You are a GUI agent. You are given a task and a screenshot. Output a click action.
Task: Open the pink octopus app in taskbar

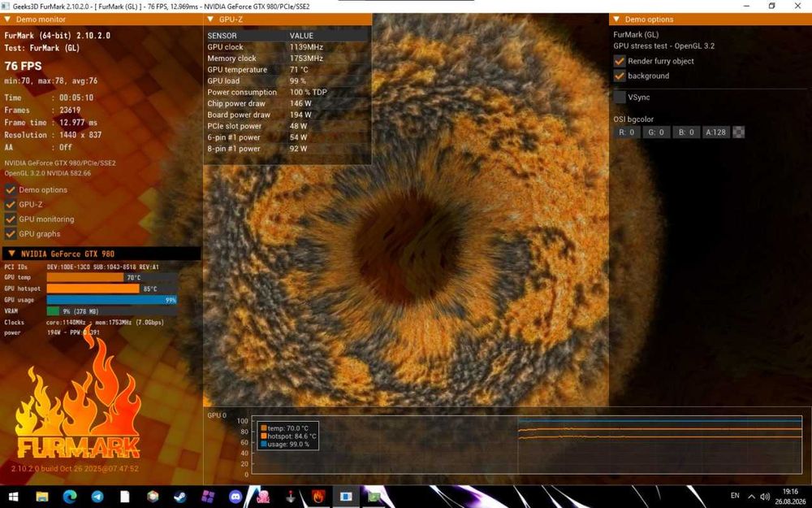click(263, 497)
